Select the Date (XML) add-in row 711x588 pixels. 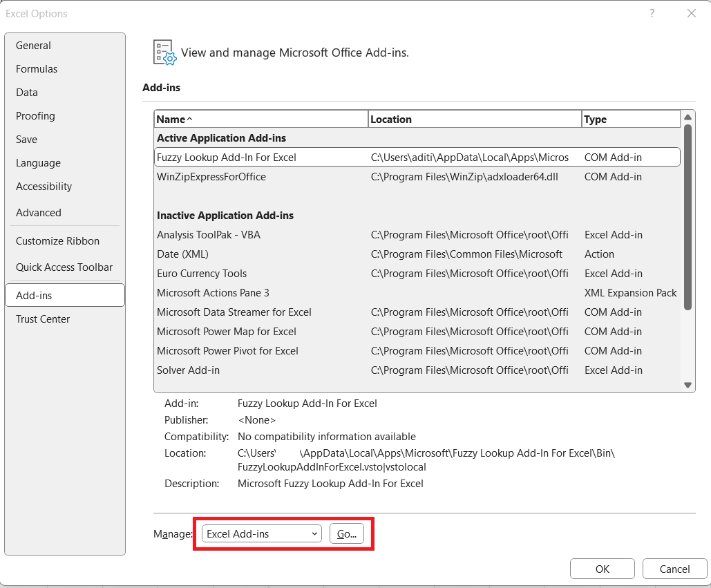click(x=417, y=254)
